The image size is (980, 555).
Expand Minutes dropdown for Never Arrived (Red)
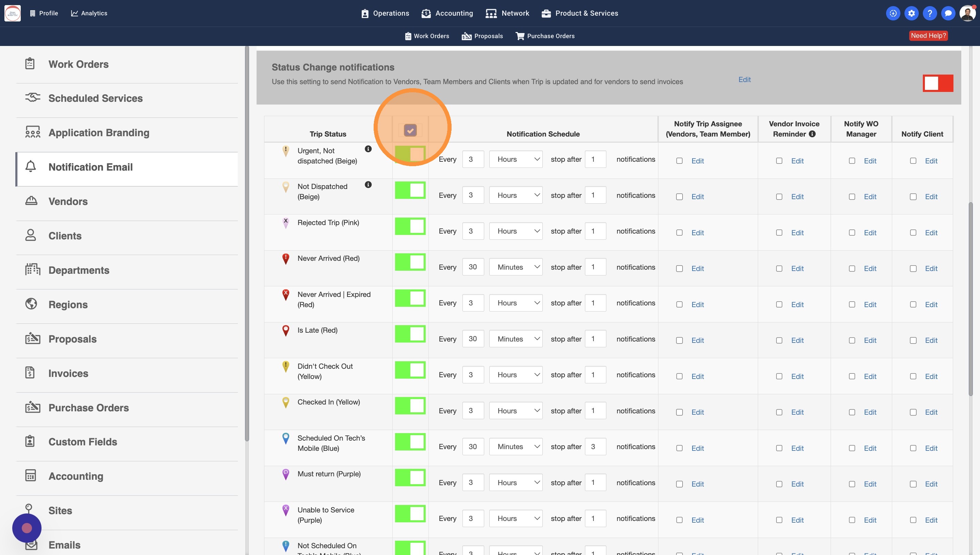pyautogui.click(x=516, y=267)
